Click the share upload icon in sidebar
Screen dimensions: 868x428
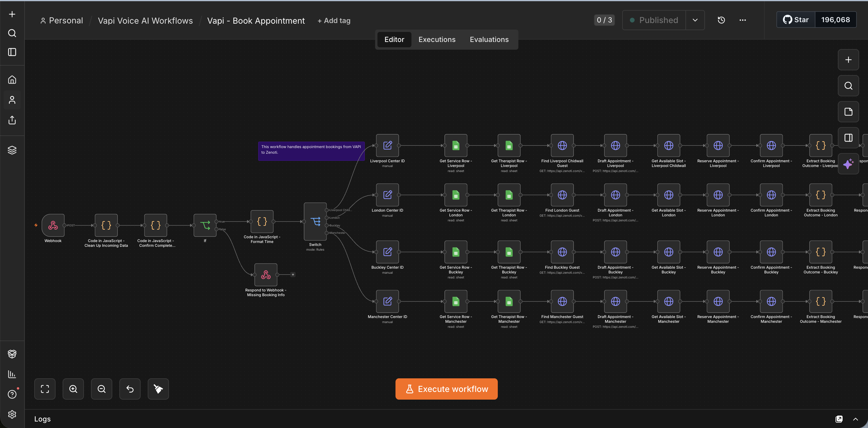[x=12, y=120]
